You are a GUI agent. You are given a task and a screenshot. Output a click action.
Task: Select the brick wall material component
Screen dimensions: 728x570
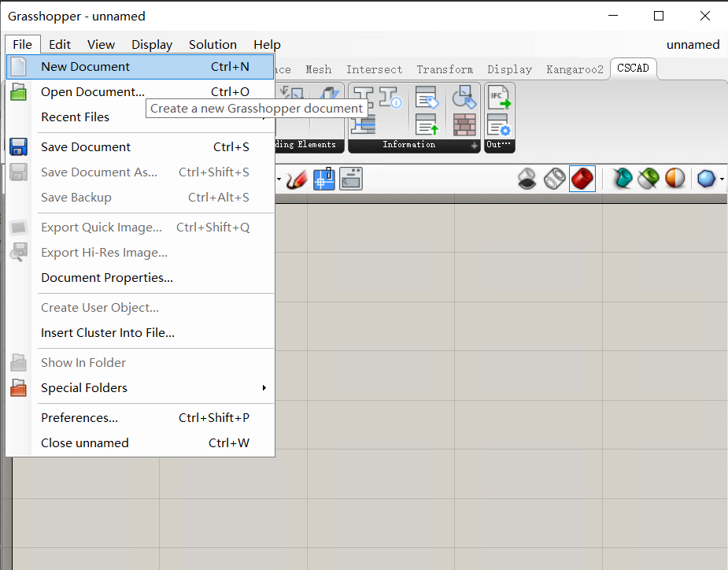point(464,124)
